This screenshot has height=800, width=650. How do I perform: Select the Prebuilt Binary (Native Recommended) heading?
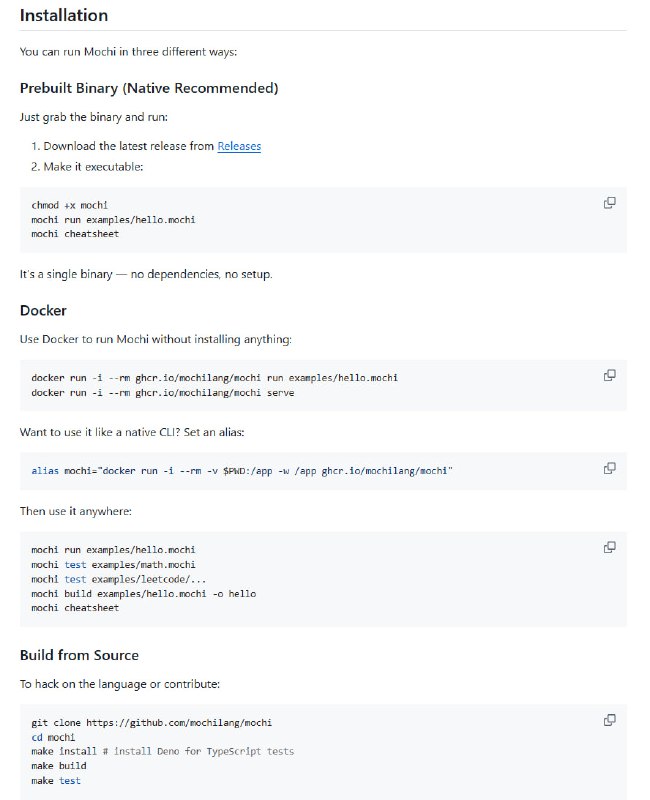pyautogui.click(x=149, y=88)
